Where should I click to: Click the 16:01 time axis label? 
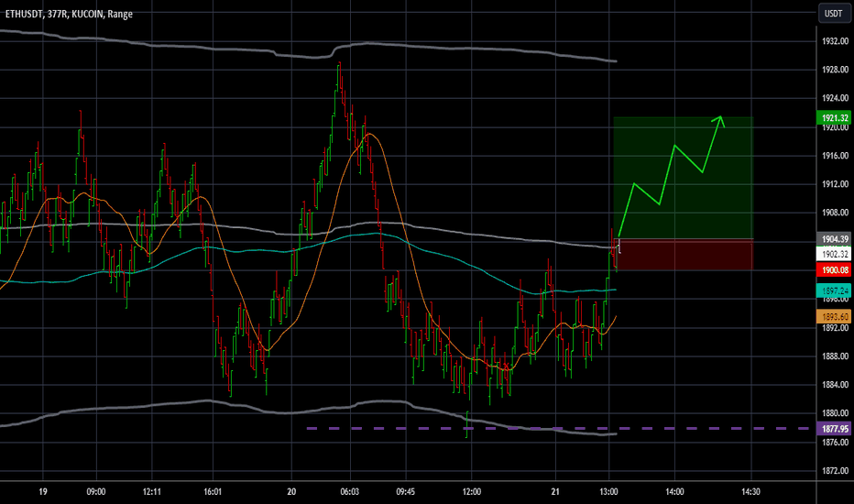[x=213, y=491]
